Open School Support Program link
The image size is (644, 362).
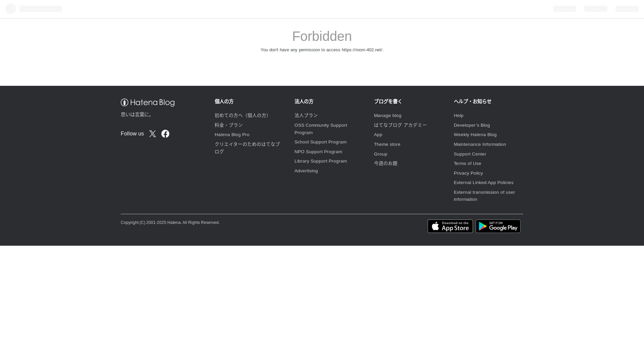pyautogui.click(x=321, y=142)
